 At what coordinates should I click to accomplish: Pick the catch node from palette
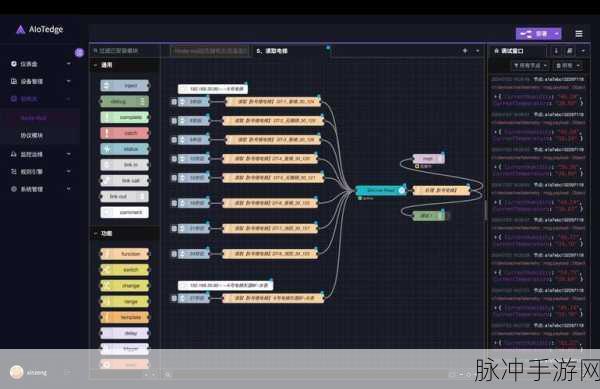[125, 133]
